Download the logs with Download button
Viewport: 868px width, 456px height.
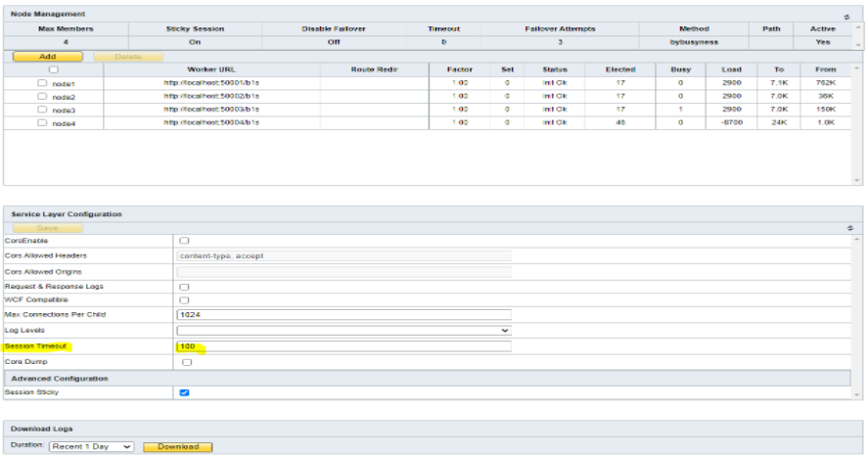(178, 446)
